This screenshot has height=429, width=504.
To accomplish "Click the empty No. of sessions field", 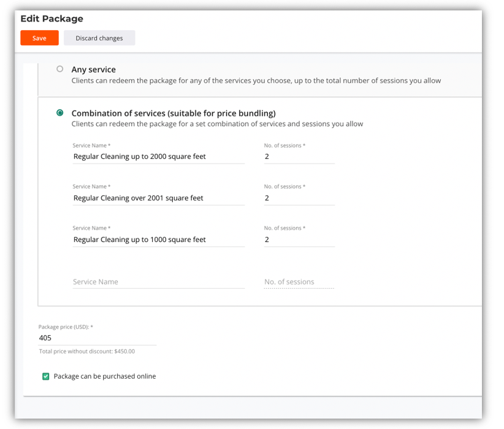I will coord(299,282).
